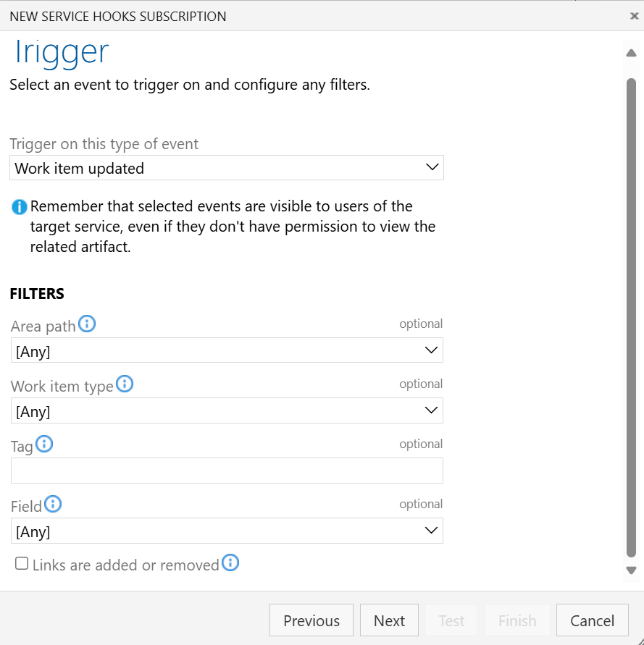Click the scrollbar up arrow

[x=630, y=52]
